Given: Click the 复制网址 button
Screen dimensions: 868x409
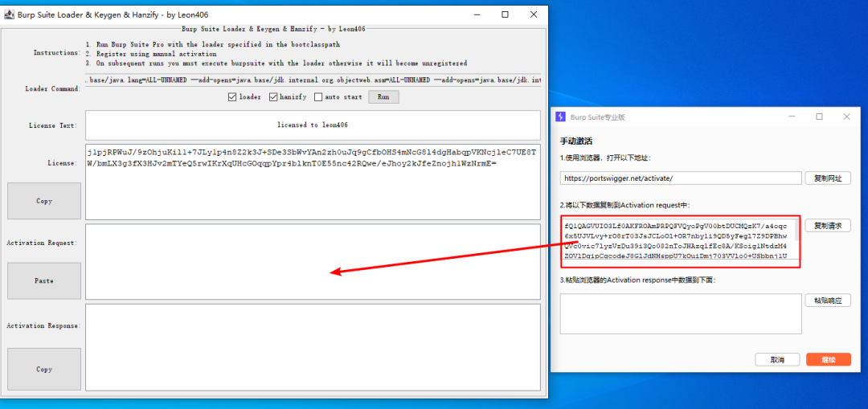Looking at the screenshot, I should pos(828,178).
